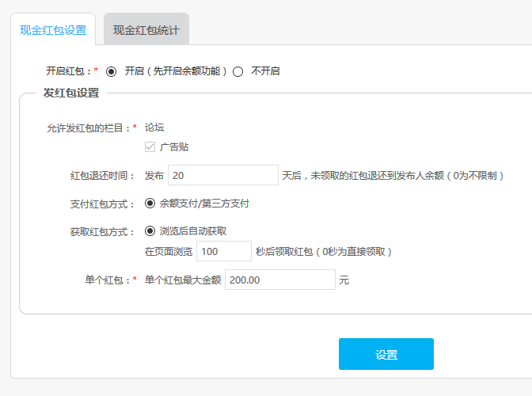The width and height of the screenshot is (532, 396).
Task: Select the 余额支付/第三方支付 radio button
Action: point(150,204)
